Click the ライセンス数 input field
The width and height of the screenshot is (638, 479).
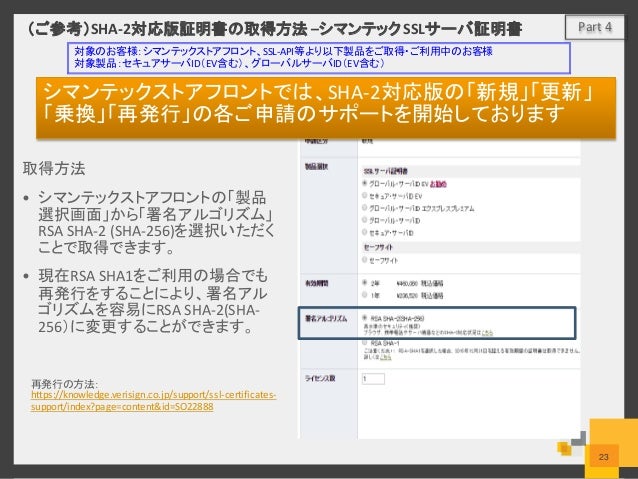click(x=373, y=378)
